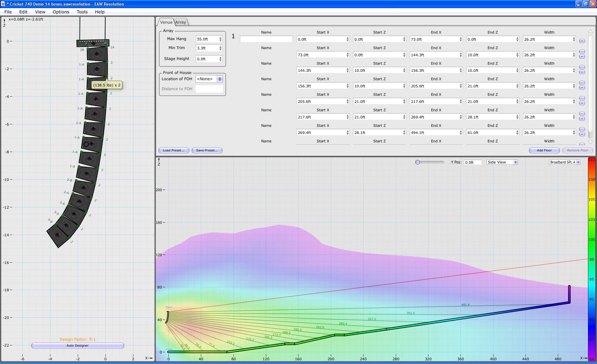This screenshot has width=597, height=364.
Task: Click the minus button on the Start X 217.6ft row
Action: click(x=582, y=114)
